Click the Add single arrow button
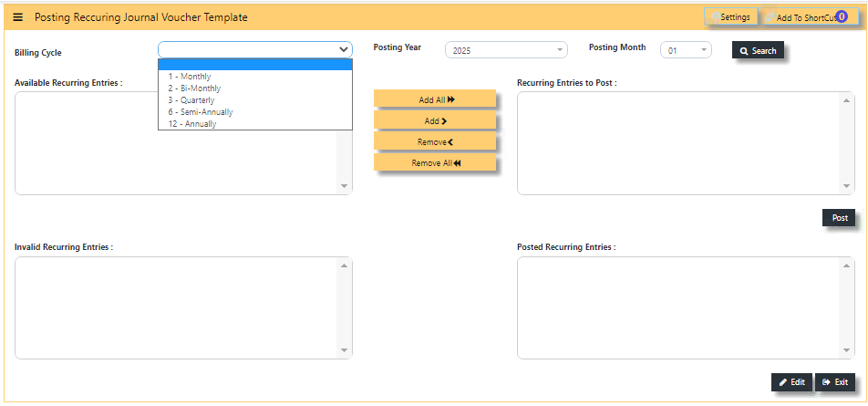Image resolution: width=868 pixels, height=406 pixels. click(x=435, y=120)
